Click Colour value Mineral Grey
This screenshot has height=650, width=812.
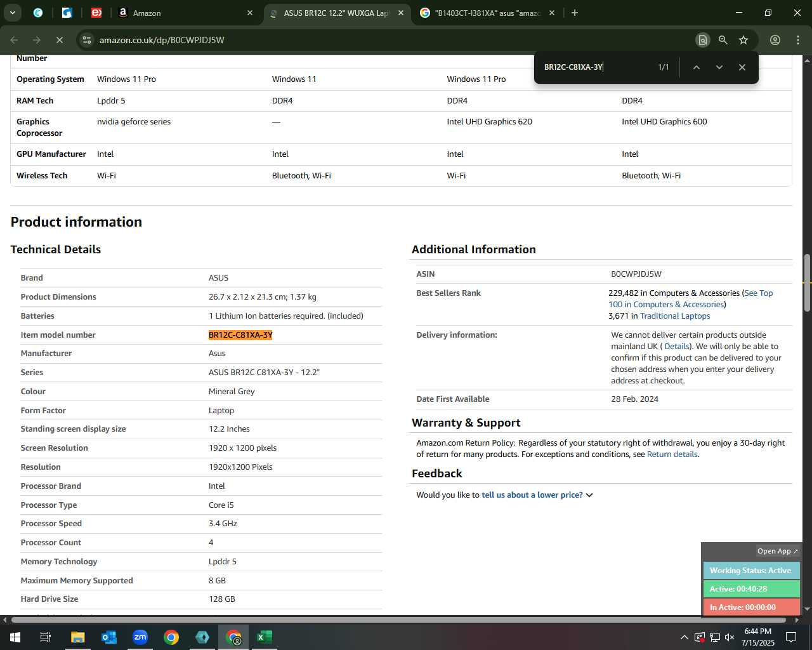point(232,392)
